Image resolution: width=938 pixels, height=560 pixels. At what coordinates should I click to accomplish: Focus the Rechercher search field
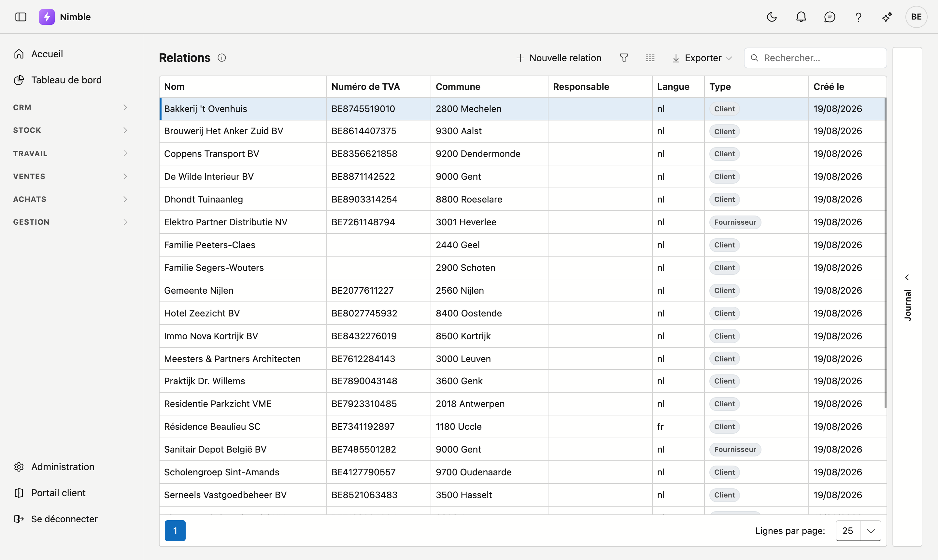tap(815, 58)
